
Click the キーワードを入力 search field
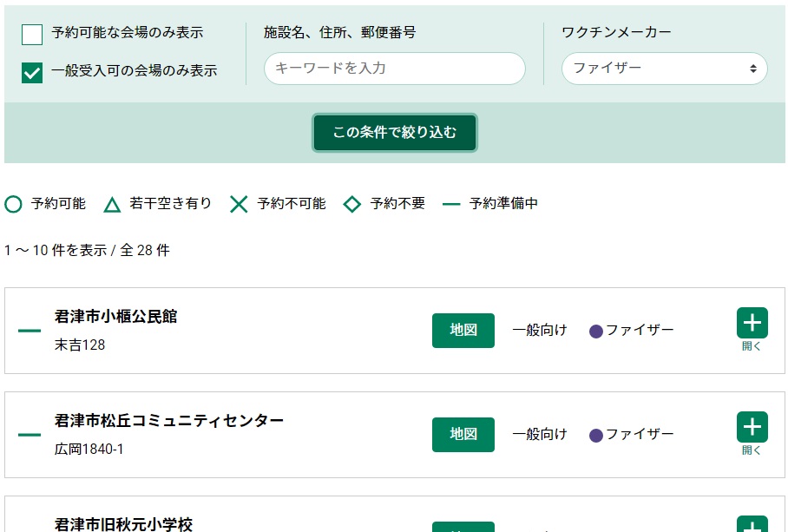395,69
